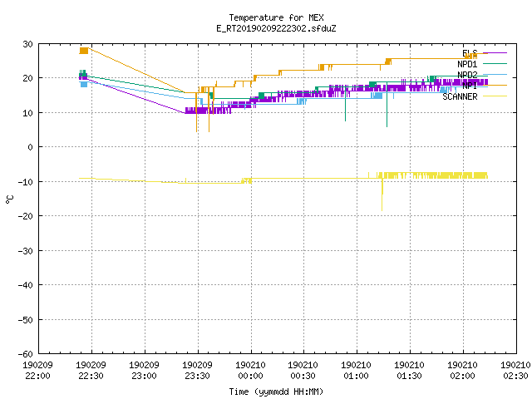Pick the purple ELS legend line sample
This screenshot has height=399, width=532.
[x=495, y=53]
